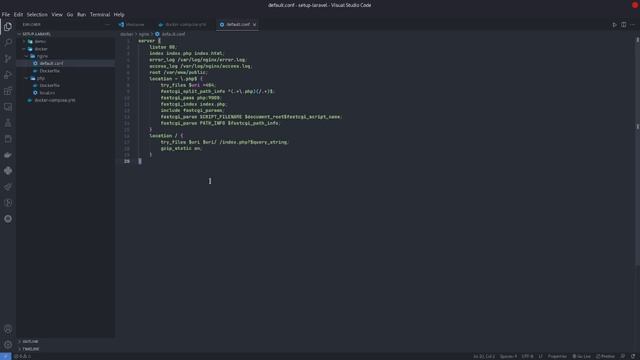Open Explorer panel more actions ellipsis
The width and height of the screenshot is (640, 360).
[107, 24]
